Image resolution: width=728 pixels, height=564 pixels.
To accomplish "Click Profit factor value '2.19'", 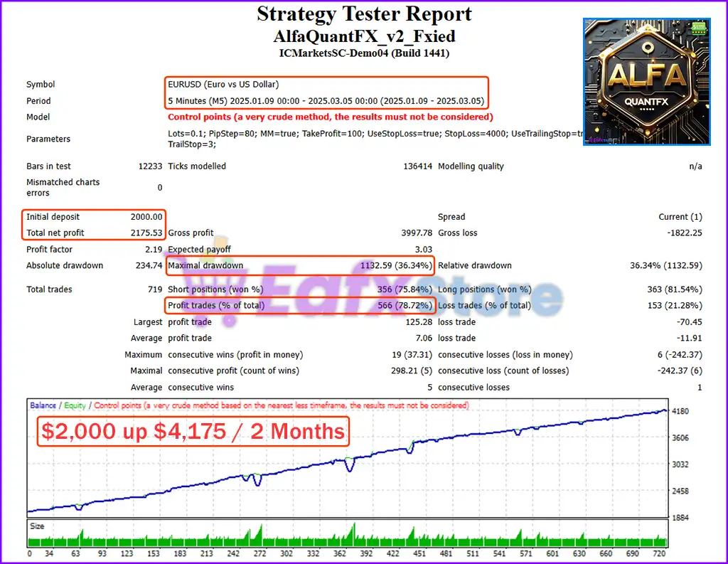I will pyautogui.click(x=154, y=250).
